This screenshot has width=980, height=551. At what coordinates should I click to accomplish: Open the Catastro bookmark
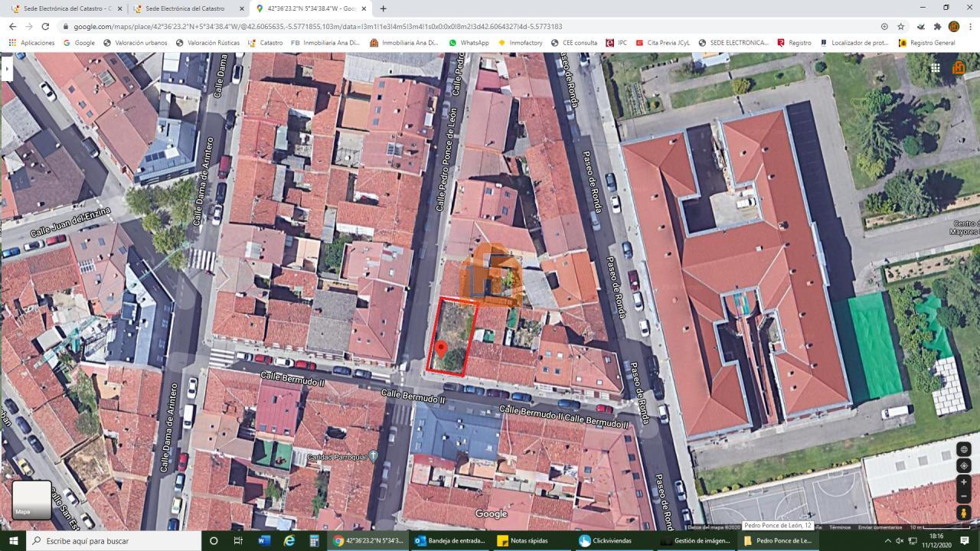coord(266,43)
